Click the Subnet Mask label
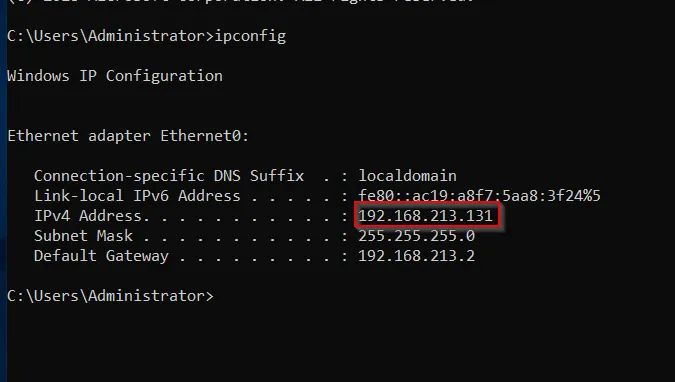675x382 pixels. [x=84, y=236]
